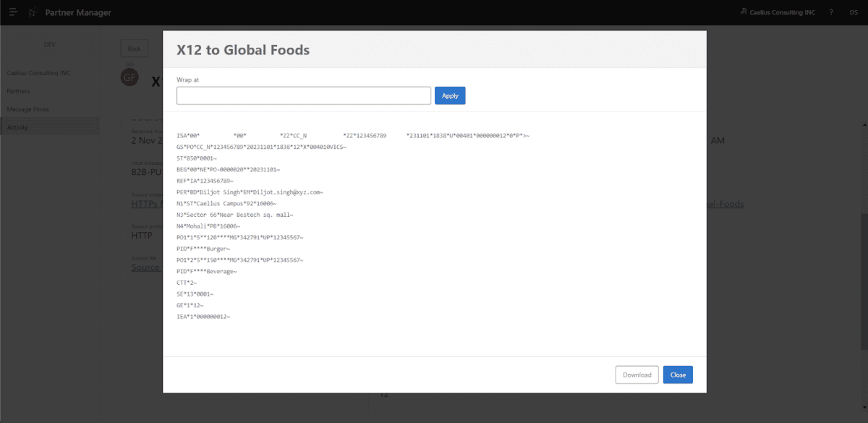Select Caelius Consulting INC in the sidebar

pyautogui.click(x=39, y=73)
